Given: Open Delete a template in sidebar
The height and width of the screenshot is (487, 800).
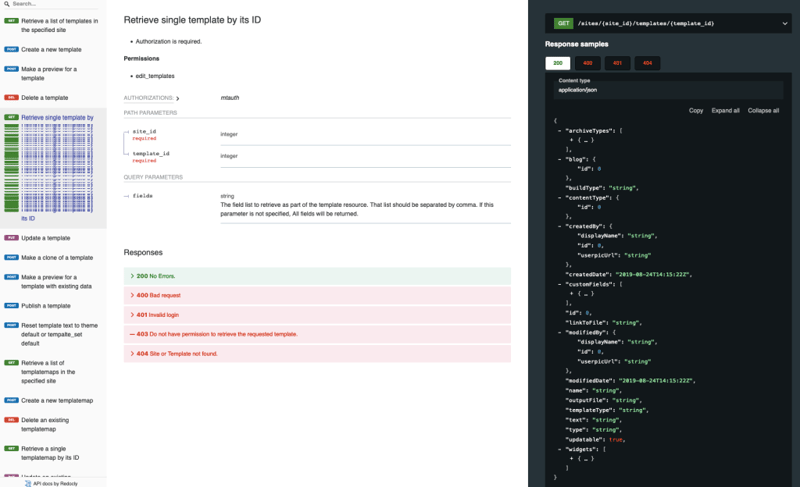Looking at the screenshot, I should coord(45,98).
